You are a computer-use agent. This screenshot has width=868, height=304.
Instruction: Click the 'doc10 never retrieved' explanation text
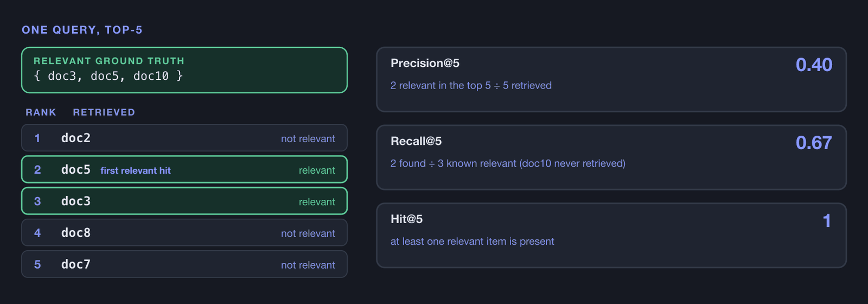572,163
